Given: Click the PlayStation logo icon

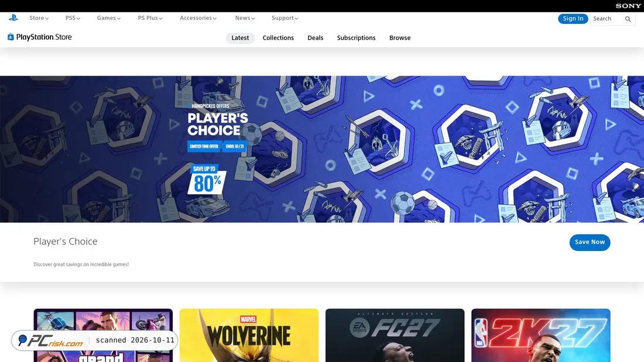Looking at the screenshot, I should pyautogui.click(x=13, y=18).
